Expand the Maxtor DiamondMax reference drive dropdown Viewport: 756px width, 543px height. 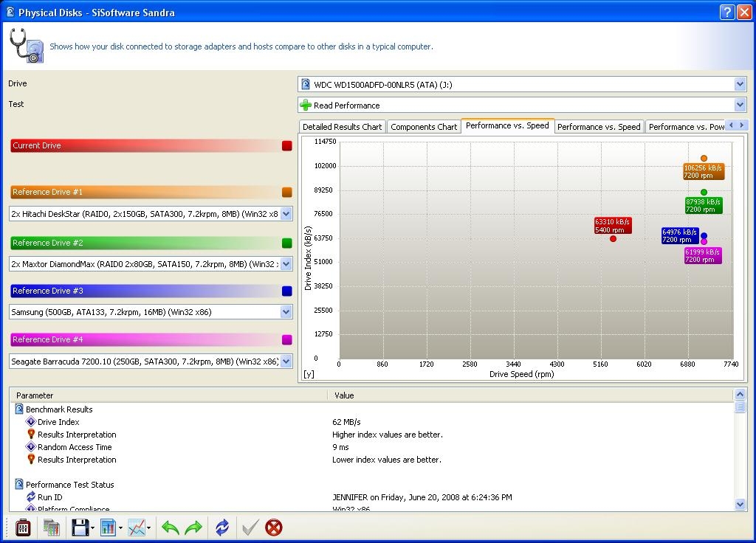[286, 263]
